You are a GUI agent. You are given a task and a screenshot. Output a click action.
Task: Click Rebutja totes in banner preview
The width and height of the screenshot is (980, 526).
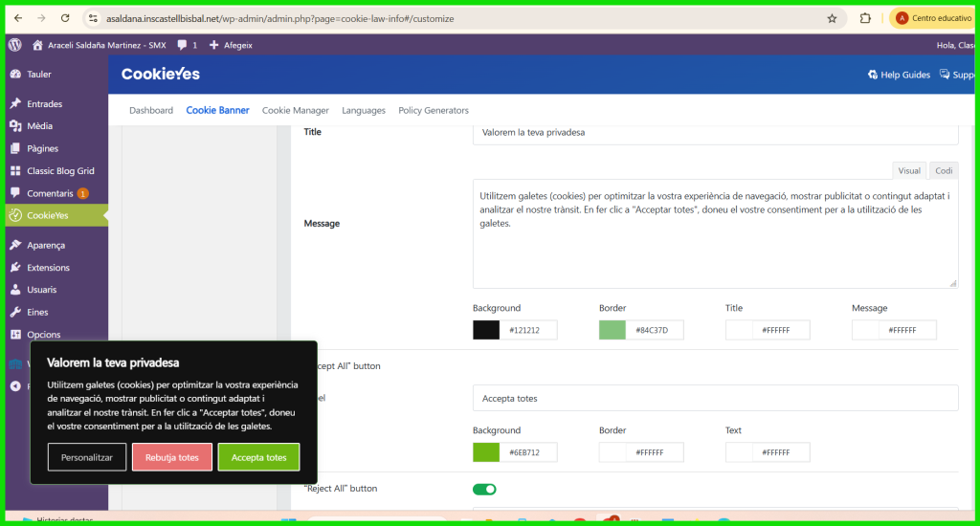172,457
